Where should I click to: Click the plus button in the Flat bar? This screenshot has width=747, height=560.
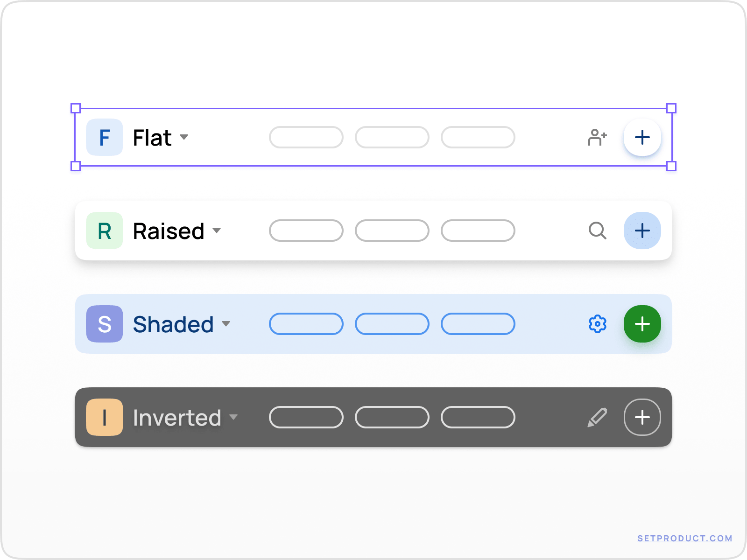(642, 137)
